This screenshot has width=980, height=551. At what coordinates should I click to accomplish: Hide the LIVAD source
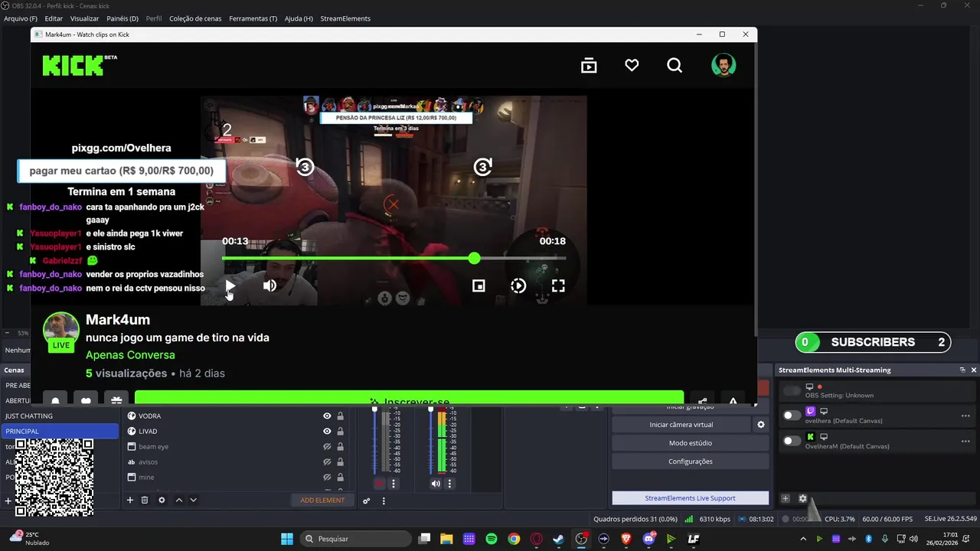pos(327,431)
